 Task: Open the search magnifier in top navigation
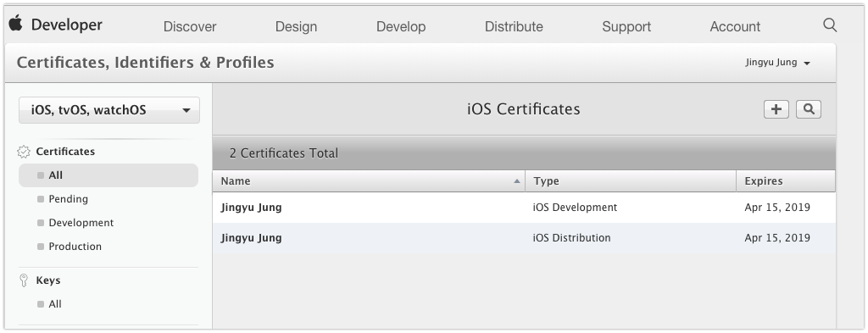(830, 25)
